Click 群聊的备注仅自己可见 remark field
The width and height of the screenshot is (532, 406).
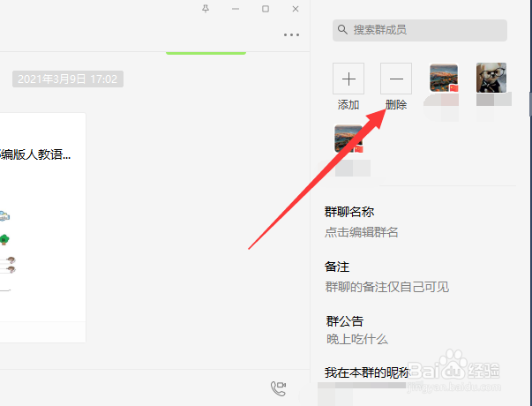coord(387,287)
